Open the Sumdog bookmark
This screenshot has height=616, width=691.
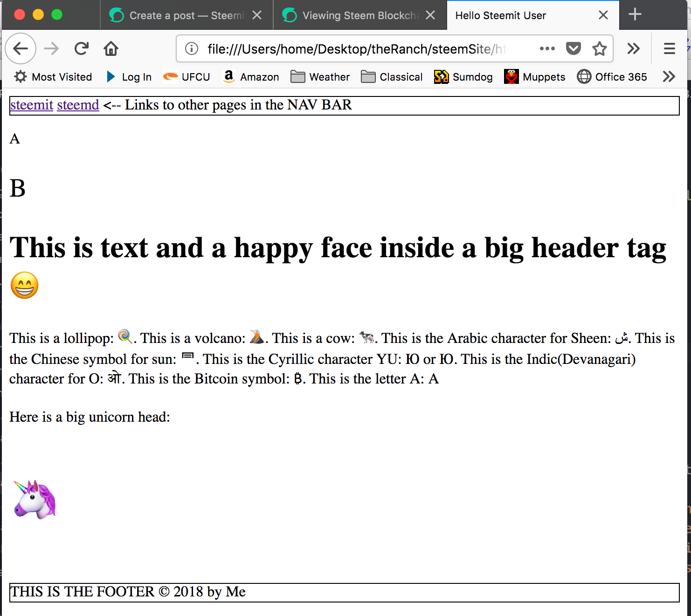point(463,77)
